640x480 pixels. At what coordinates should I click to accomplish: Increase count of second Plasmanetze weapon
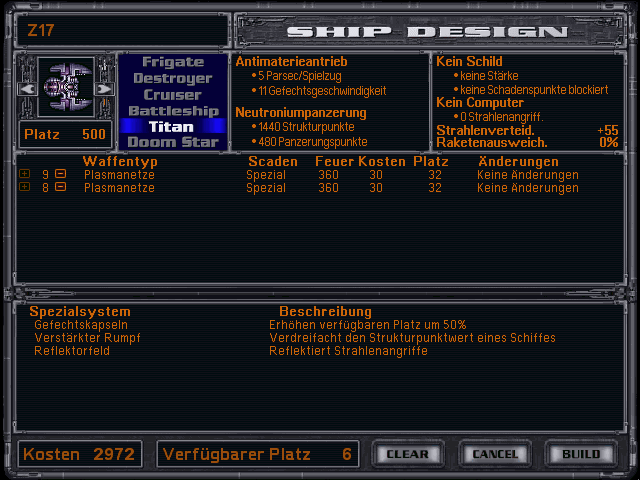point(25,187)
